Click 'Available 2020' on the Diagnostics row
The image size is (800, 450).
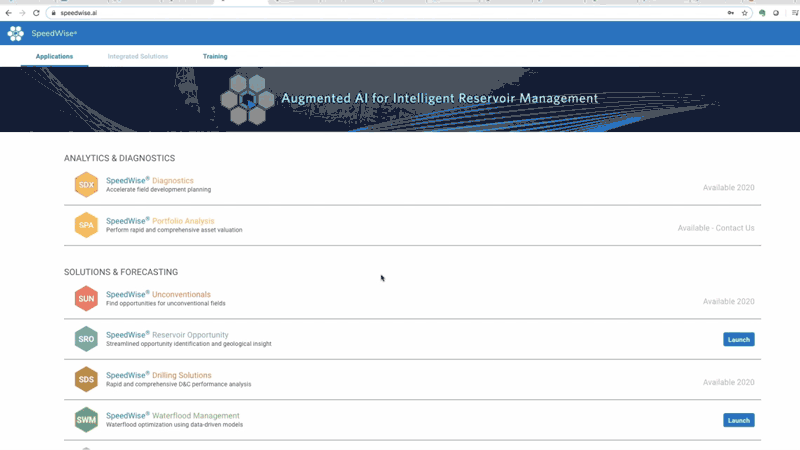(x=729, y=188)
